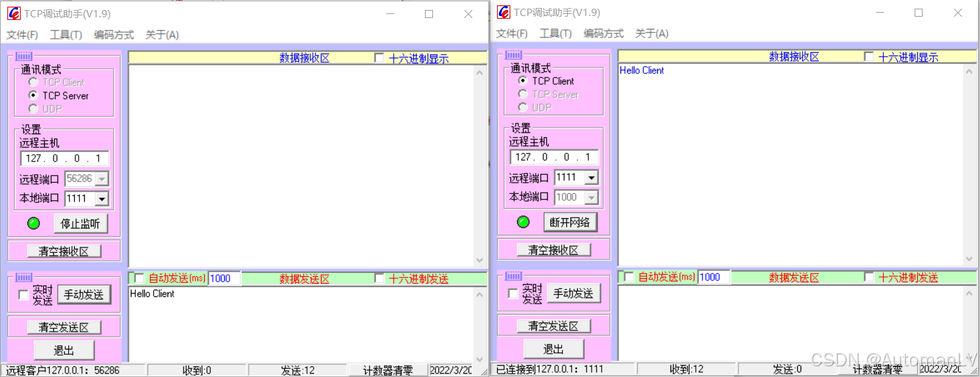
Task: Check 实时发送 checkbox in left window
Action: pos(23,295)
